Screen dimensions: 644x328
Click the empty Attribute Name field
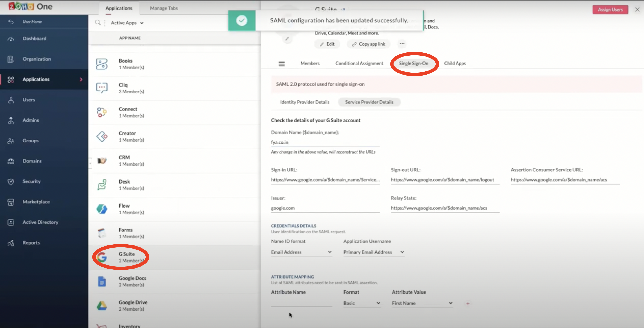point(301,303)
